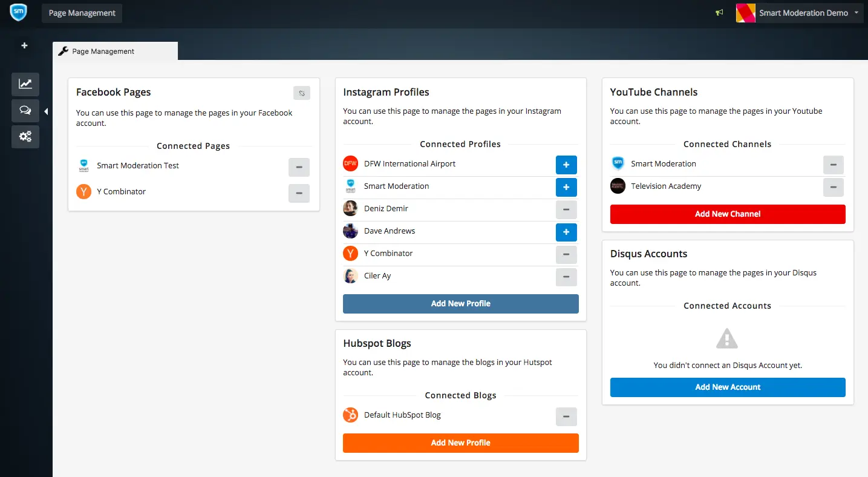Click the account avatar in top bar
Screen dimensions: 868x477
click(745, 13)
